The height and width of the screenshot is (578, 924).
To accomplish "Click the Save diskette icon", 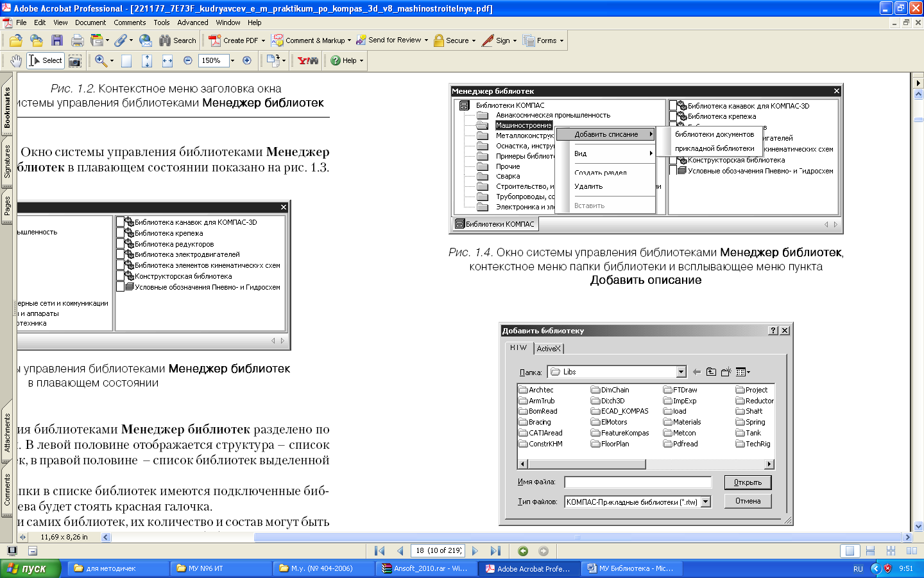I will pos(57,40).
